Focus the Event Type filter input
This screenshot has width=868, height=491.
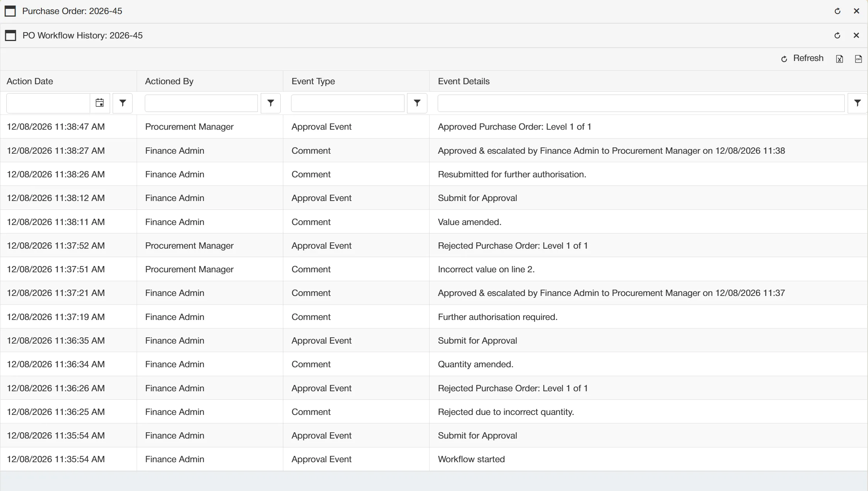(x=348, y=103)
